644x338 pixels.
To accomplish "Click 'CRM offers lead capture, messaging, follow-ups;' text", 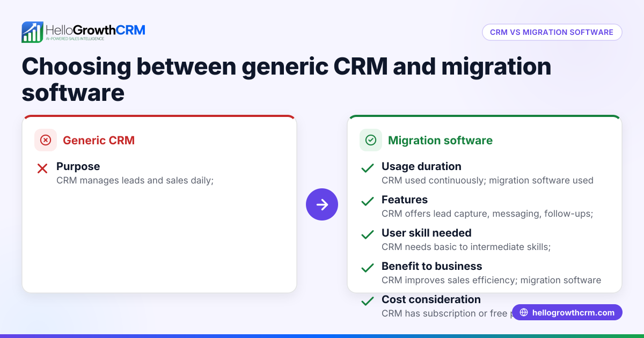I will coord(487,214).
